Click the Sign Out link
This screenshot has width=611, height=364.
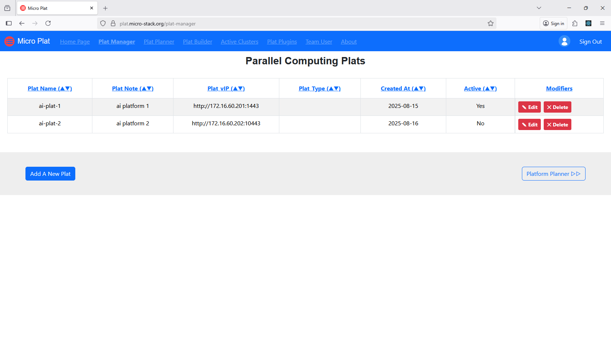click(x=590, y=41)
